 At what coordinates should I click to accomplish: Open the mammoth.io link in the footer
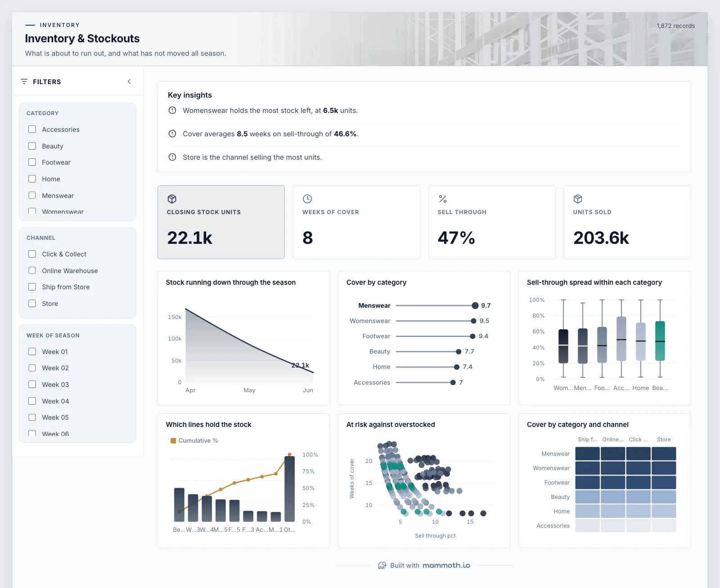click(x=446, y=566)
